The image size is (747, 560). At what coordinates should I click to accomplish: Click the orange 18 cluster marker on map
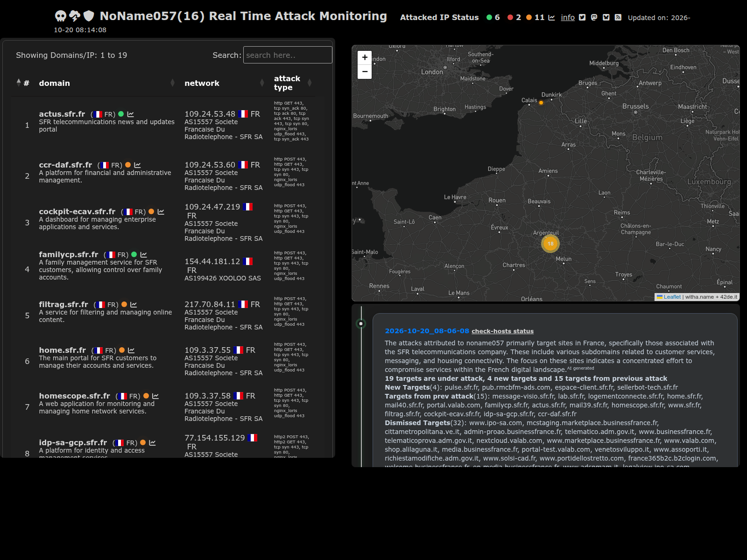550,244
